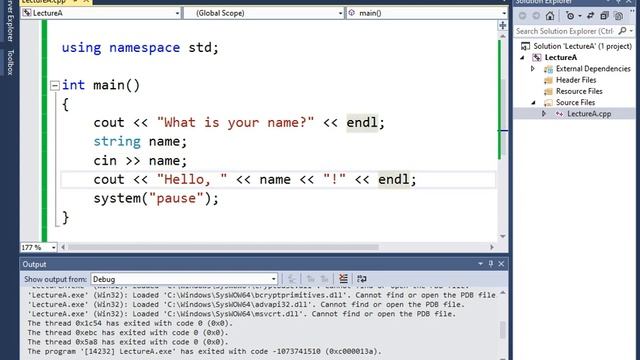Click the 'using namespace std;' line
Screen dimensions: 640x360
pos(140,48)
